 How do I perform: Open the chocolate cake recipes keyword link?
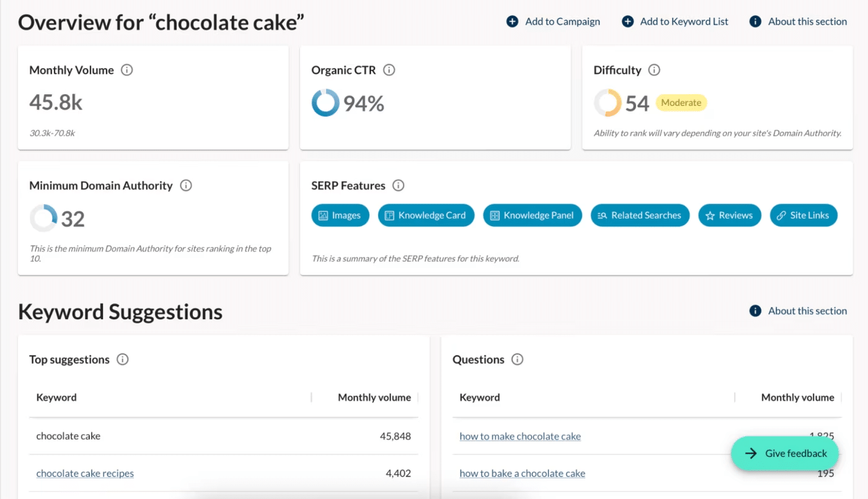click(85, 474)
